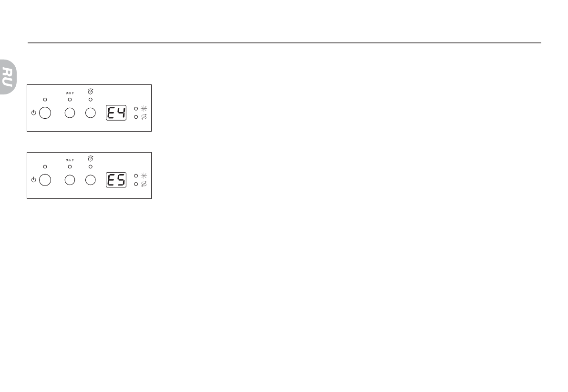The image size is (568, 392).
Task: Click the delay timer clock icon on the E4 panel
Action: click(x=91, y=91)
